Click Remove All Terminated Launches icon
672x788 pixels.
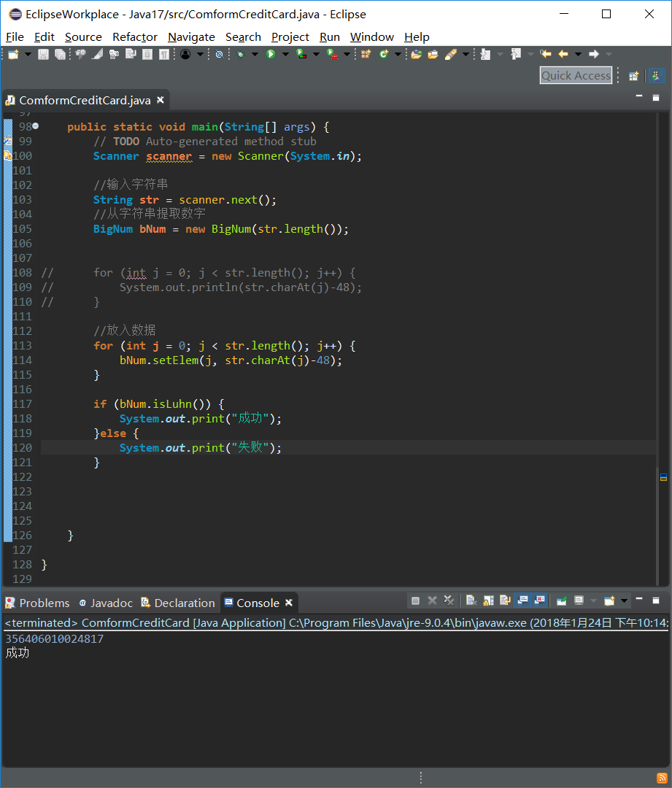(449, 600)
